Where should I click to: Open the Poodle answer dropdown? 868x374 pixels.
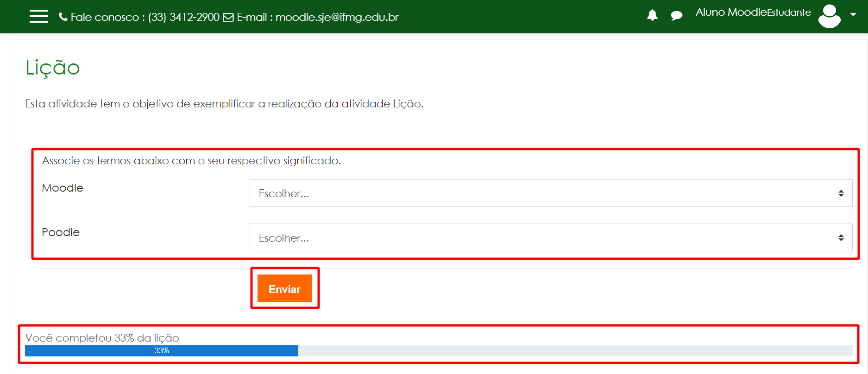(551, 237)
